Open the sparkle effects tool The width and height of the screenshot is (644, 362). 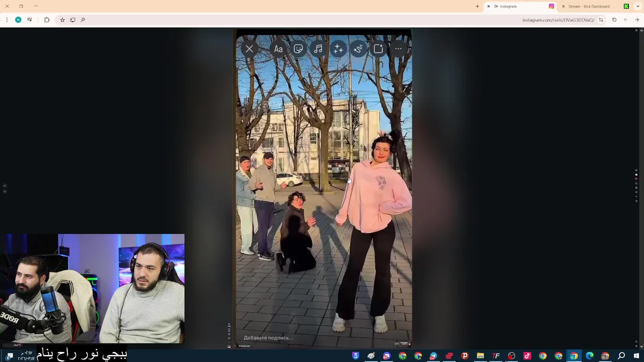coord(338,49)
